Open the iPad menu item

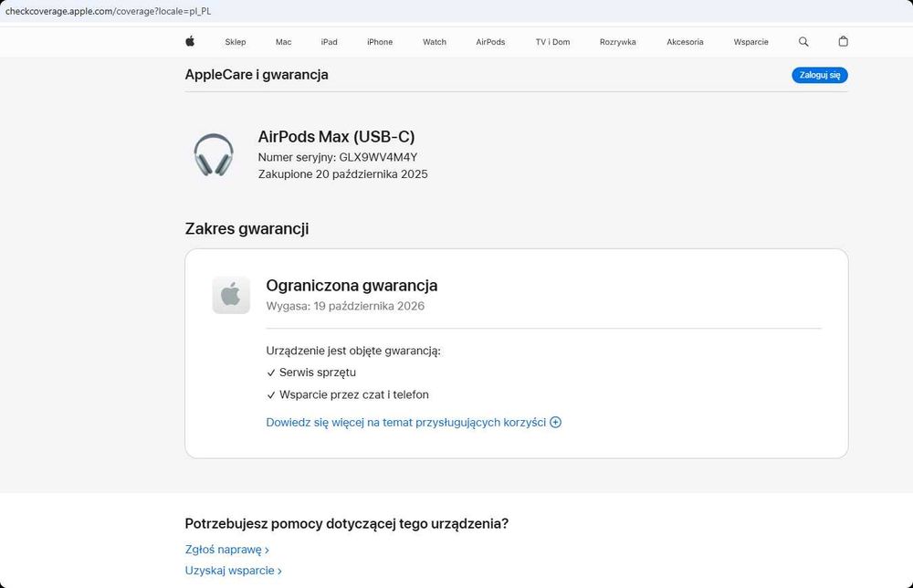329,42
